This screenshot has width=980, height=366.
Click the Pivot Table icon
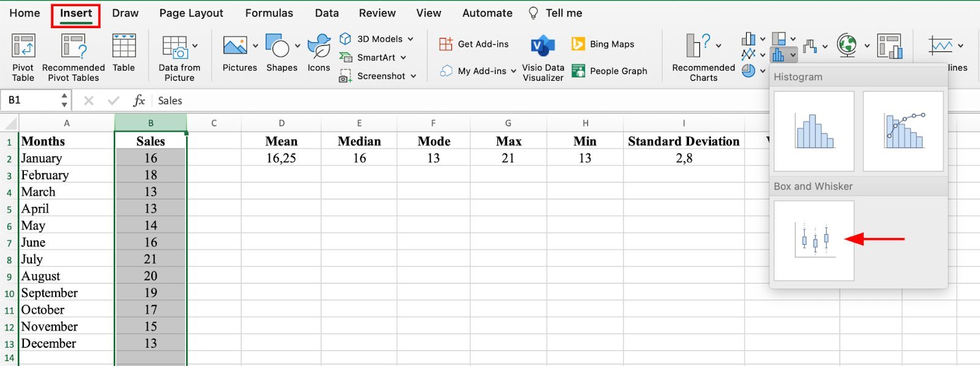(x=23, y=47)
